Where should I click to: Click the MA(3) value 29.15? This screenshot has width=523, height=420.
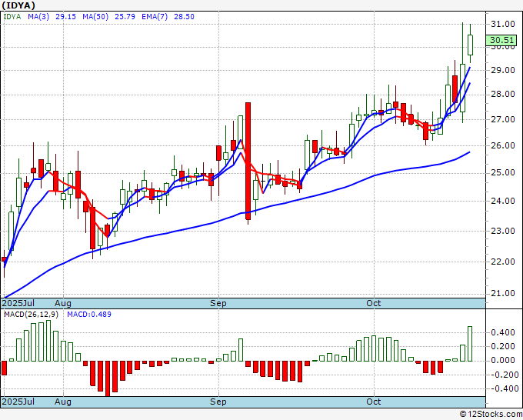click(65, 17)
